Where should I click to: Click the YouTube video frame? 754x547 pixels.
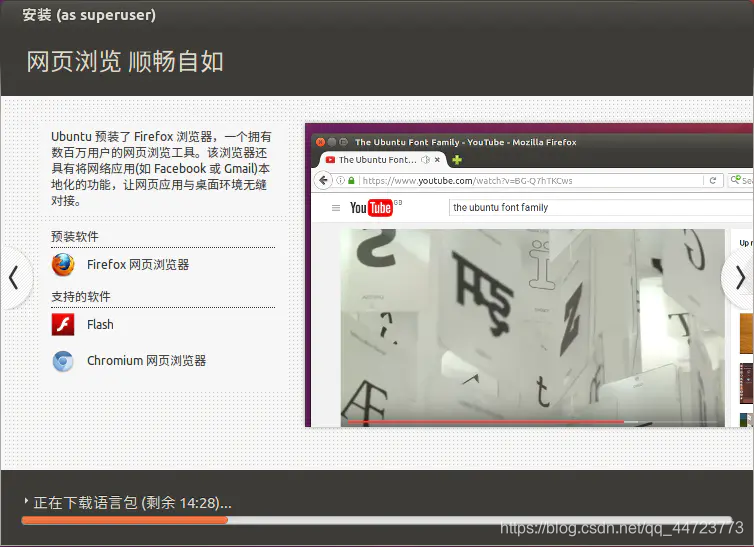click(x=532, y=328)
